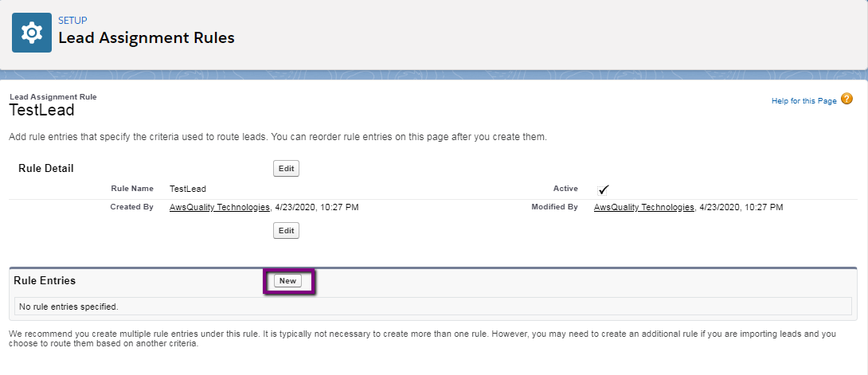Open the SETUP breadcrumb link
Viewport: 868px width, 375px height.
(72, 20)
